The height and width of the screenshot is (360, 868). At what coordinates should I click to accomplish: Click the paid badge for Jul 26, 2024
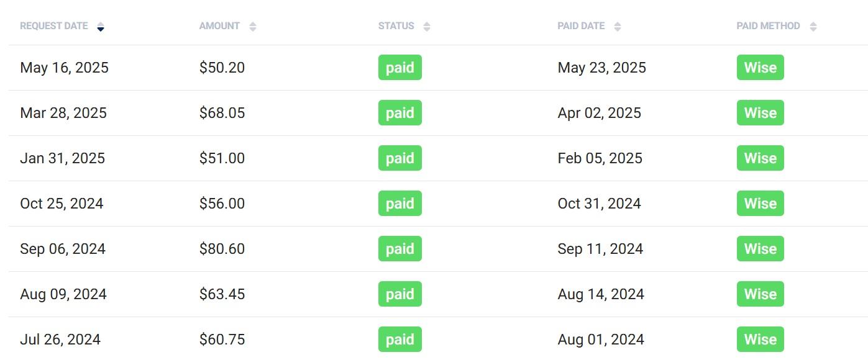coord(400,340)
